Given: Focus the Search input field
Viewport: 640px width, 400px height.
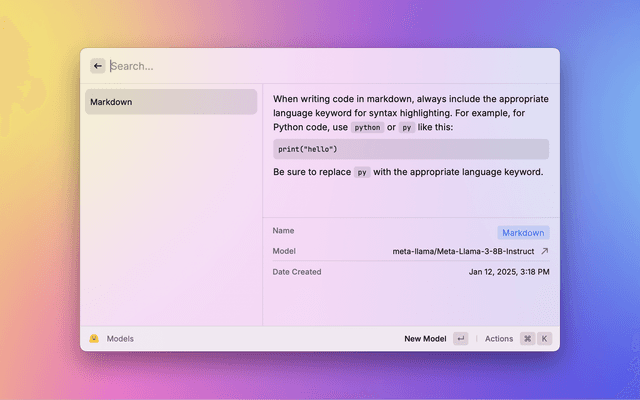Looking at the screenshot, I should coord(300,66).
